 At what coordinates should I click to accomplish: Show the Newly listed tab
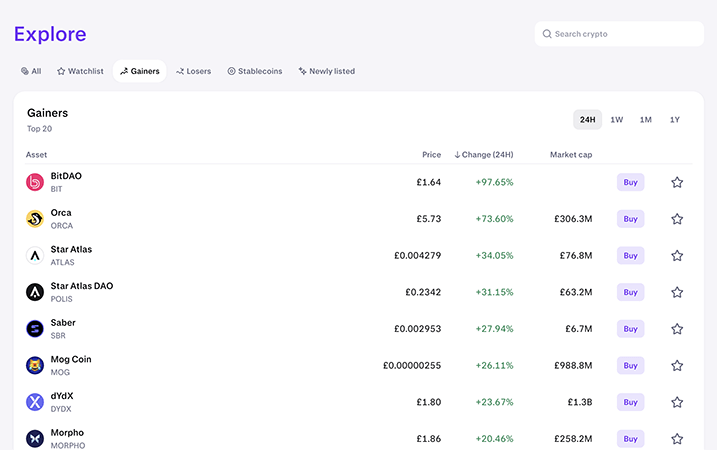(327, 71)
